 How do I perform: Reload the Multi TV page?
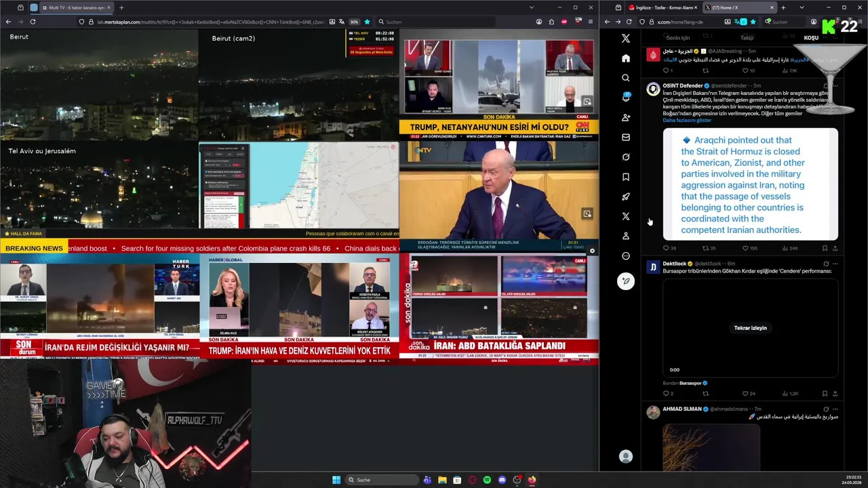point(33,22)
